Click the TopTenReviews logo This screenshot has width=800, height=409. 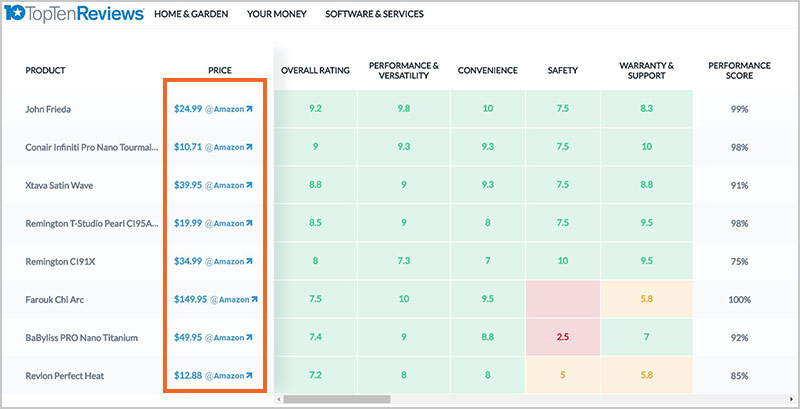74,14
